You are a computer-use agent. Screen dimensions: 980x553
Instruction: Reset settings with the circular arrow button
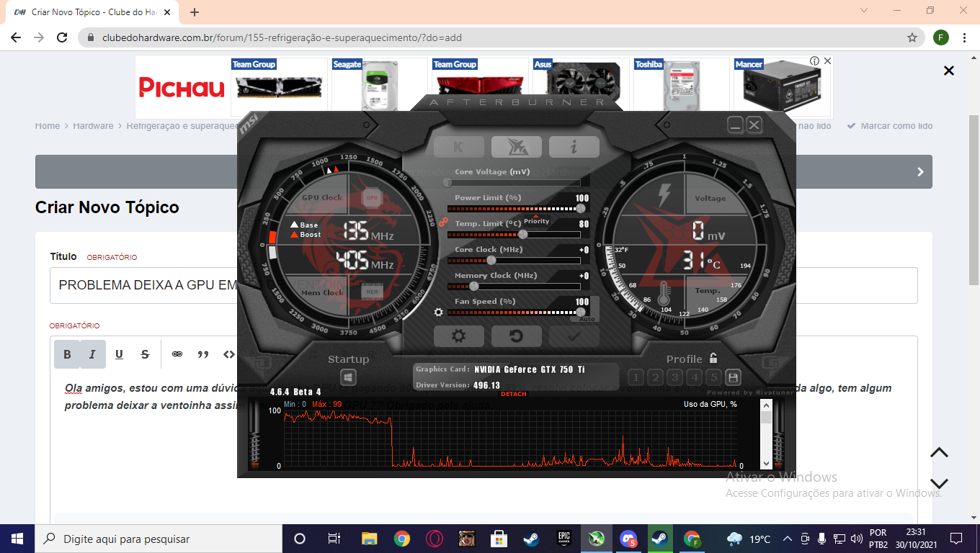coord(517,336)
